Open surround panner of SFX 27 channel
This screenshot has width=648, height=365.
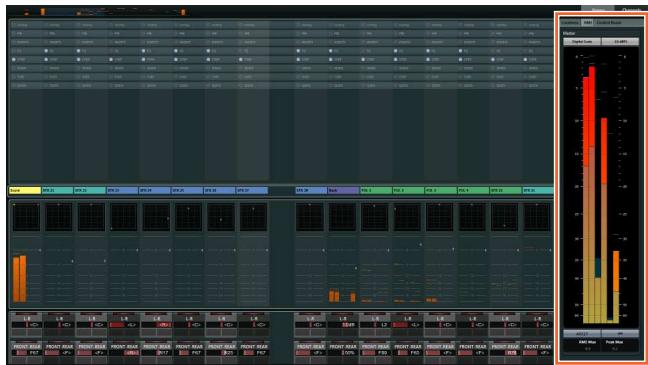253,217
